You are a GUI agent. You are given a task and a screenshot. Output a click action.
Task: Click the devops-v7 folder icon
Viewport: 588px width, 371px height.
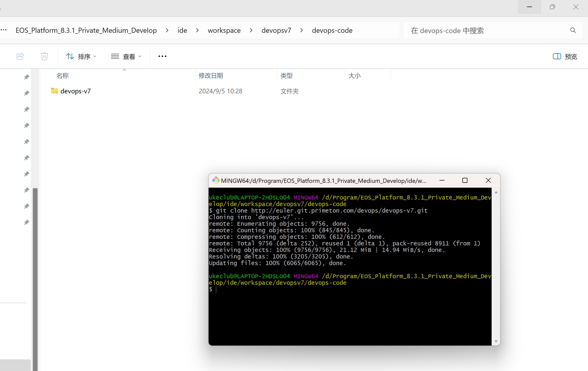(x=54, y=91)
